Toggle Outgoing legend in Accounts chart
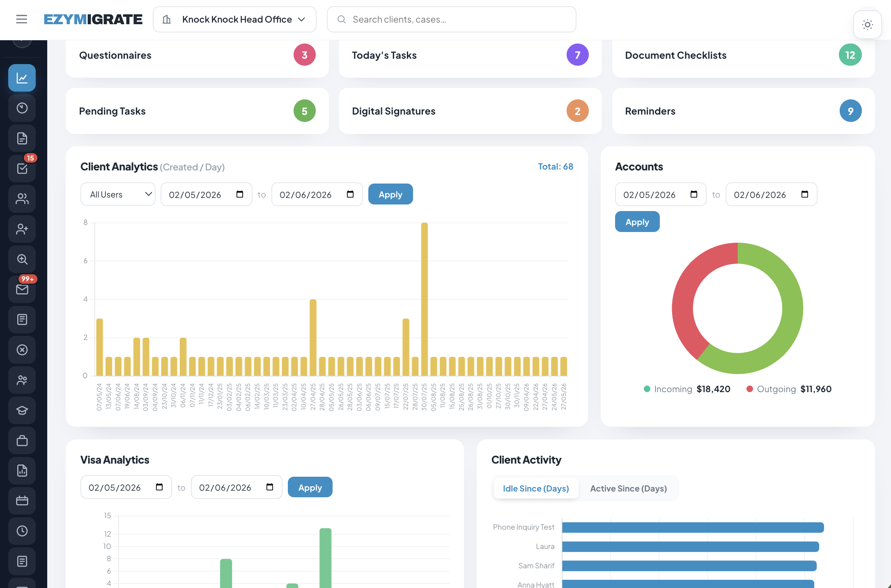891x588 pixels. (789, 389)
